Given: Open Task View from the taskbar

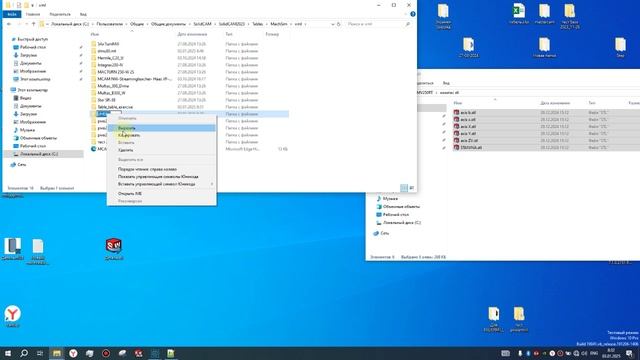Looking at the screenshot, I should coord(40,353).
